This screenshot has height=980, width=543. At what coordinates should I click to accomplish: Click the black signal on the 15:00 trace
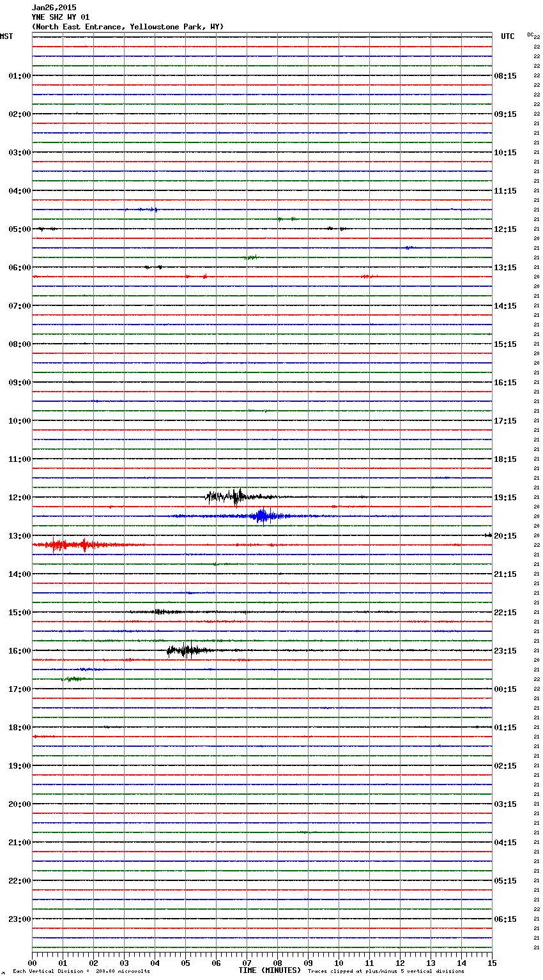tap(160, 612)
